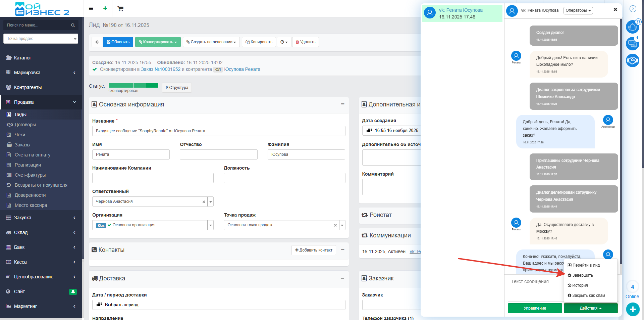Click the green plus icon in top bar
Viewport: 644px width, 320px height.
pyautogui.click(x=105, y=8)
